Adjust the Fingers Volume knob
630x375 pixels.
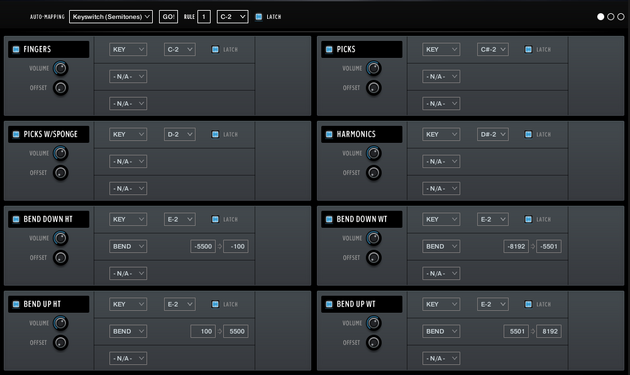tap(61, 68)
